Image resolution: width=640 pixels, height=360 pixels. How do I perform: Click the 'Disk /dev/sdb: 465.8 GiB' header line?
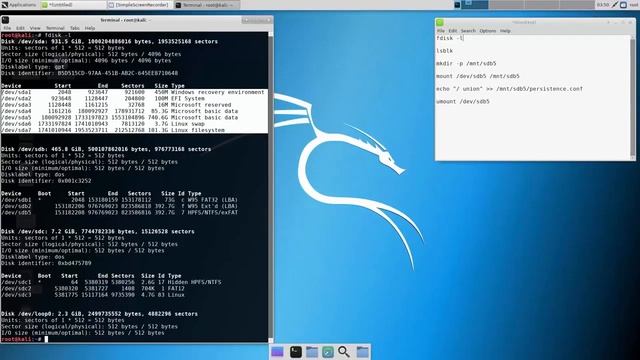pos(106,149)
